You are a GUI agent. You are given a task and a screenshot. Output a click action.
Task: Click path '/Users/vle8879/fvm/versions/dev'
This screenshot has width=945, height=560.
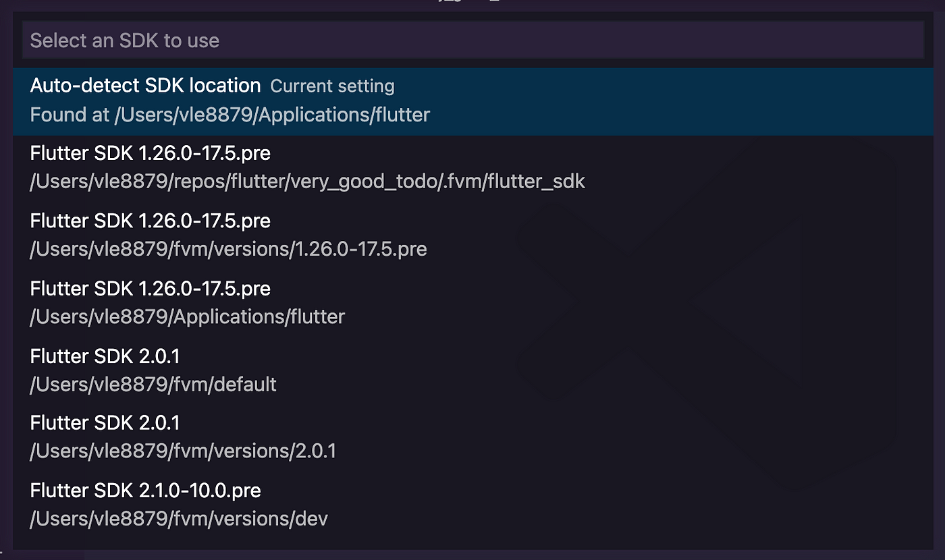pos(179,519)
